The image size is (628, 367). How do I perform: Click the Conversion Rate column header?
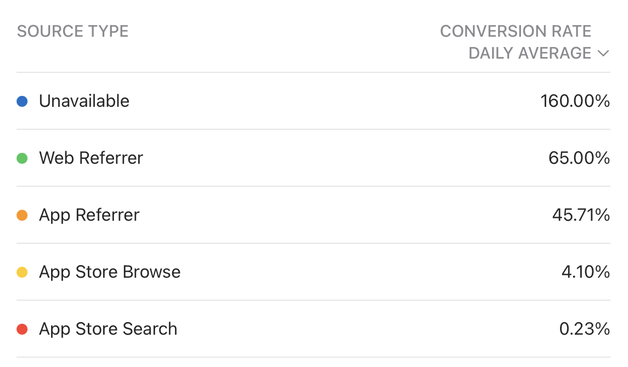coord(525,42)
